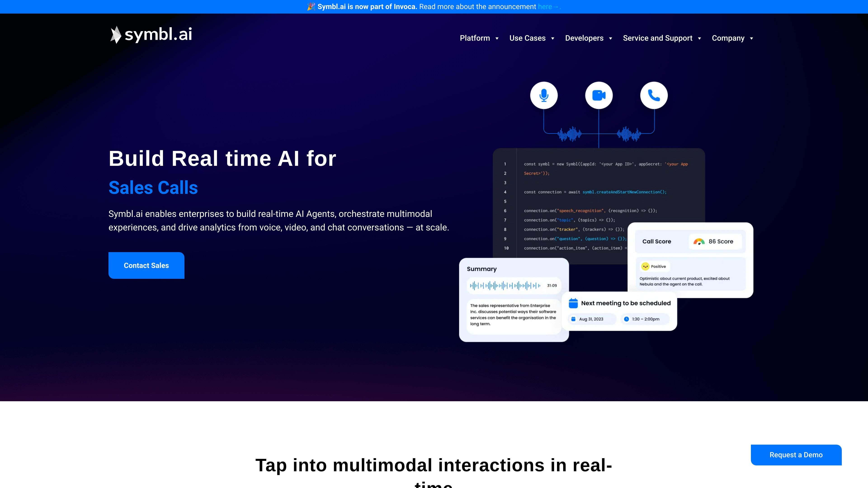Click the small calendar icon by Aug 31, 2023
The width and height of the screenshot is (868, 488).
pos(573,319)
